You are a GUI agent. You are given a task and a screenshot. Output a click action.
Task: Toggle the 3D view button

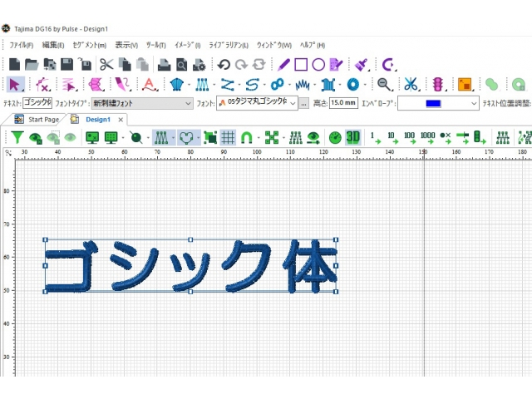352,137
